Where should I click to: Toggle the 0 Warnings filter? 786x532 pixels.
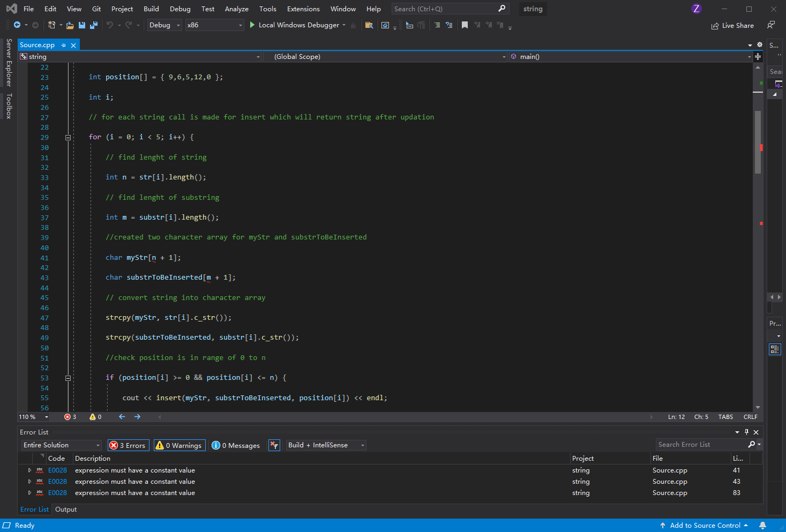[x=179, y=445]
